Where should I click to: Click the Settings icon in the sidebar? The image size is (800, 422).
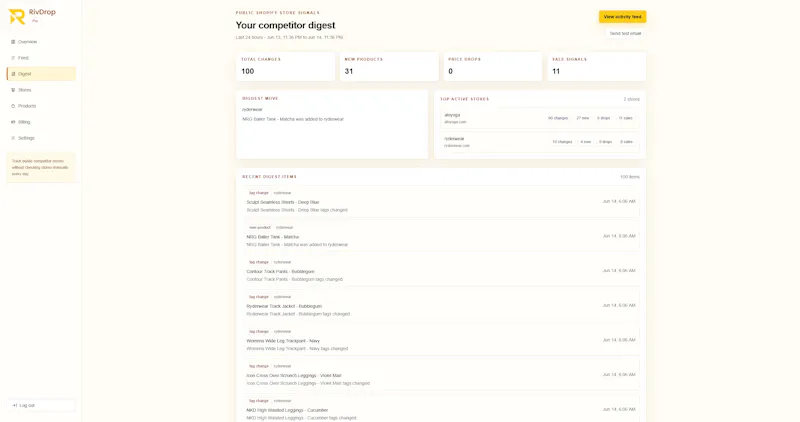coord(13,138)
